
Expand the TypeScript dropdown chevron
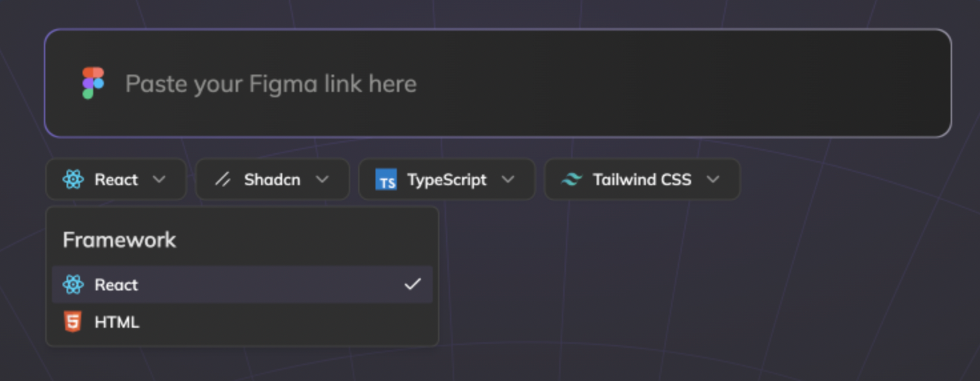(x=508, y=179)
